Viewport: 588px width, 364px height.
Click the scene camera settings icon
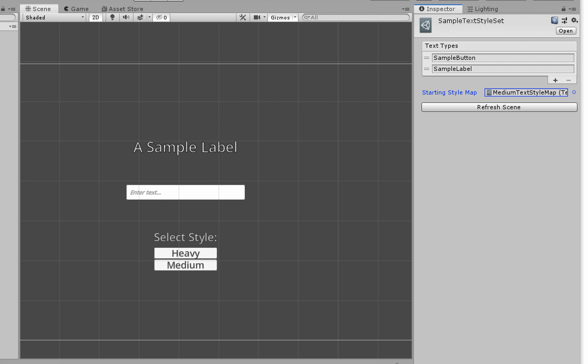tap(257, 18)
